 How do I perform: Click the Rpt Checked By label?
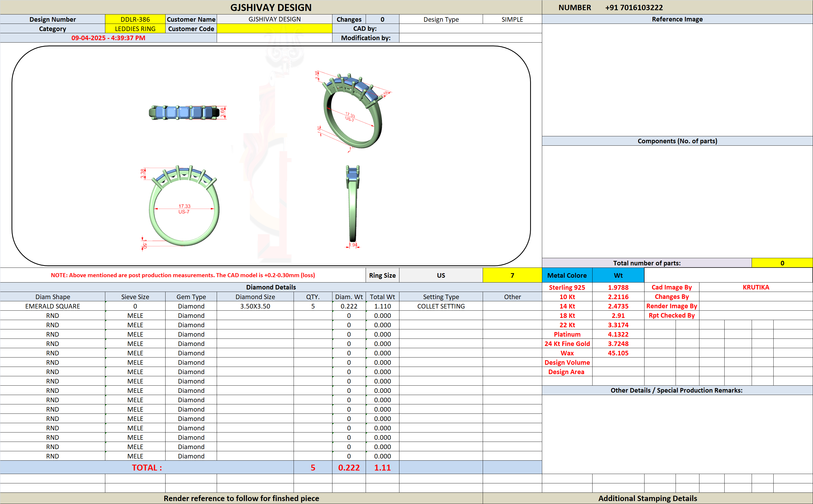tap(671, 315)
